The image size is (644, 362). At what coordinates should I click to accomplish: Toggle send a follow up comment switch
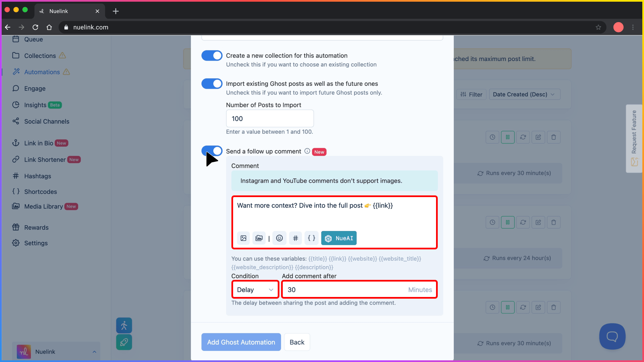point(212,151)
